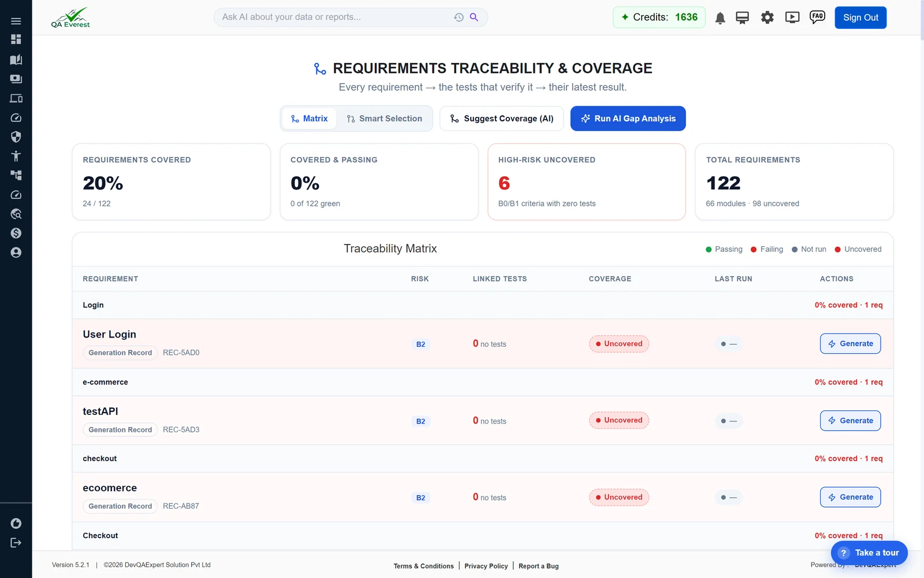Open the Privacy Policy link

[x=486, y=566]
